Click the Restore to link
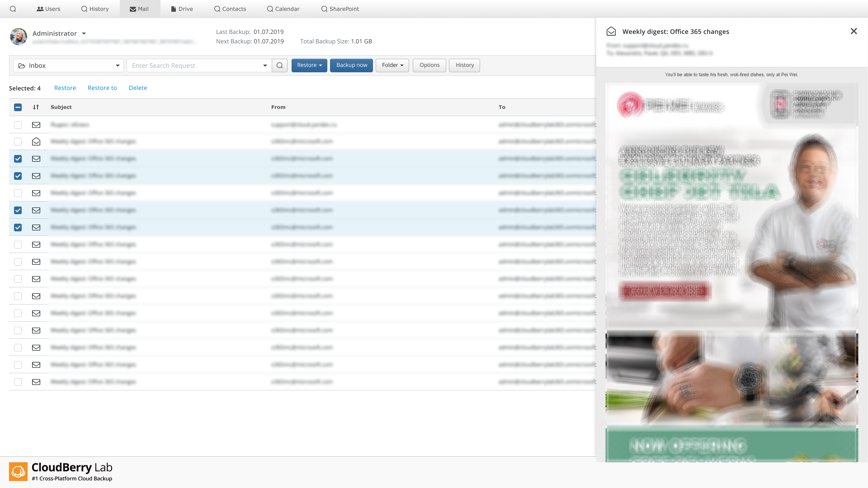This screenshot has width=868, height=488. pos(102,88)
